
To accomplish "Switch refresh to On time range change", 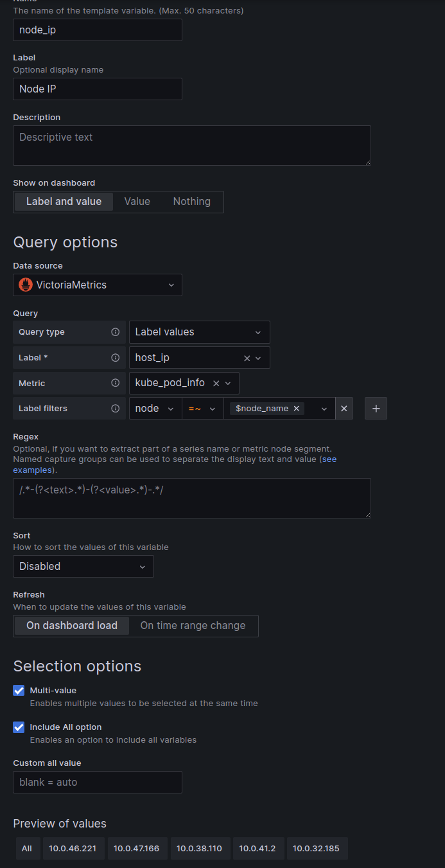I will (x=193, y=626).
